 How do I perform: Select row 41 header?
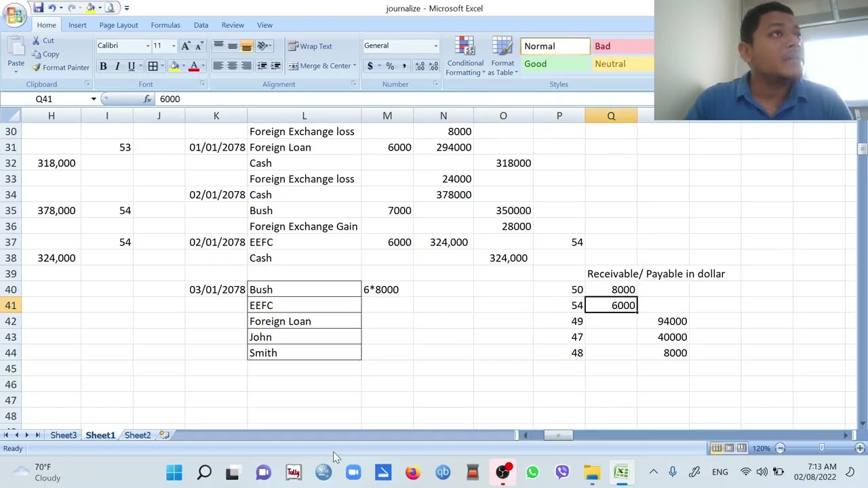tap(11, 306)
